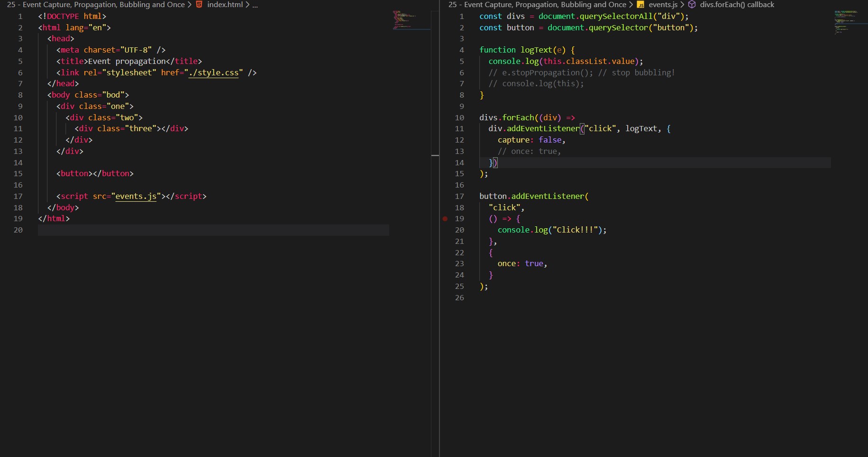Follow the events.js script src link
Viewport: 868px width, 457px height.
click(x=136, y=196)
